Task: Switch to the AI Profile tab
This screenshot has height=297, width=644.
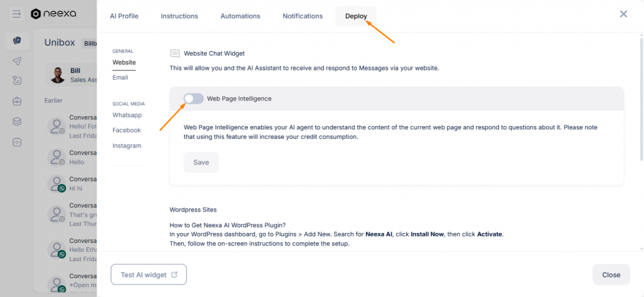Action: point(124,16)
